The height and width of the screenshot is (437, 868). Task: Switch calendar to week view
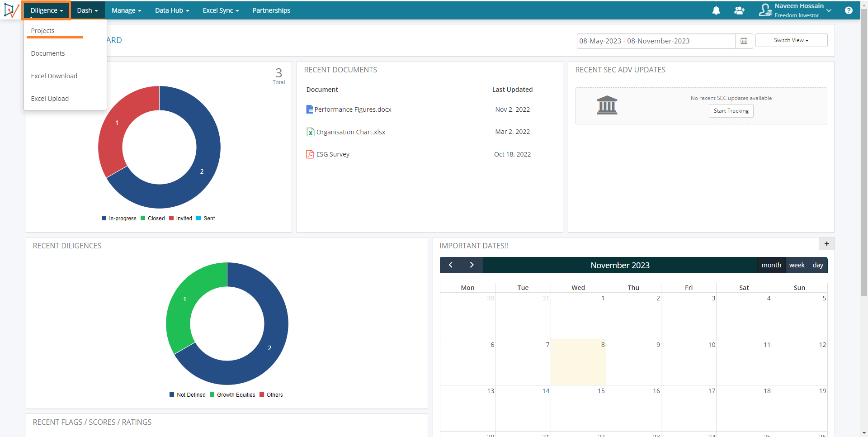[x=797, y=265]
